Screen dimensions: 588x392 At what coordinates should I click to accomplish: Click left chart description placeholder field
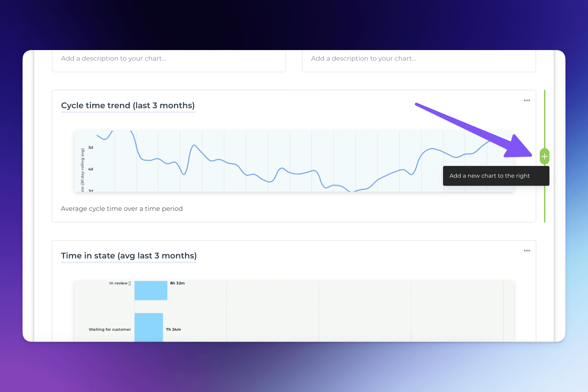(x=113, y=58)
